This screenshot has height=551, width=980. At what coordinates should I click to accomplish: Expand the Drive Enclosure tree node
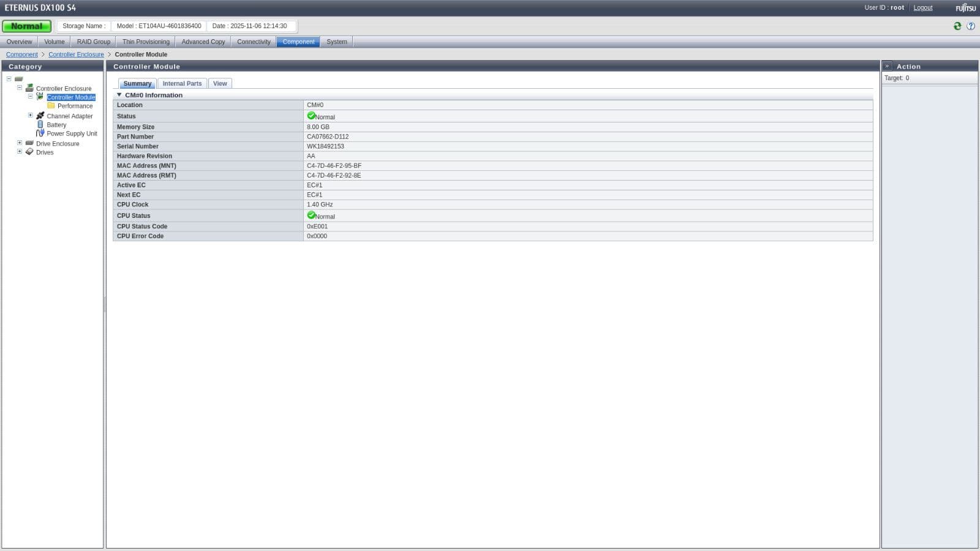click(20, 143)
